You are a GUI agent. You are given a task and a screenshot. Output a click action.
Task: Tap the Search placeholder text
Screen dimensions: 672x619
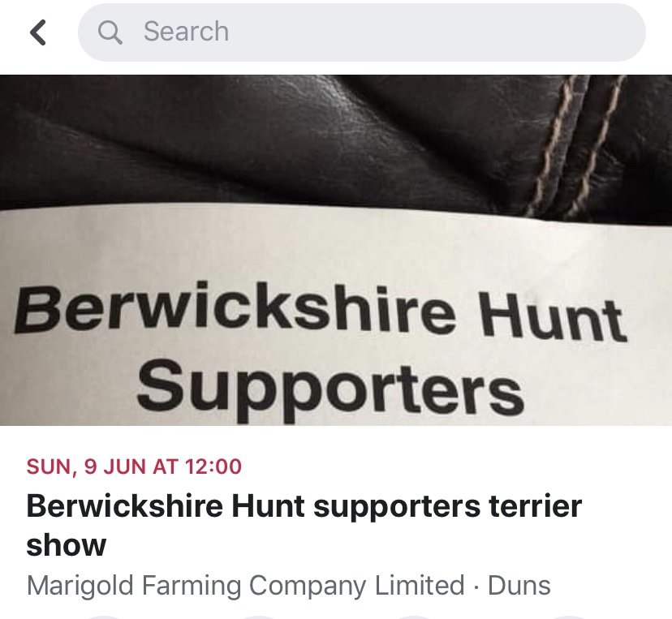pyautogui.click(x=186, y=32)
